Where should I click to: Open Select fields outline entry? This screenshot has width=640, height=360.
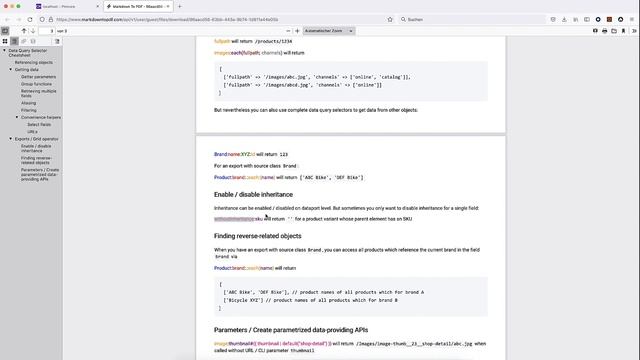tap(39, 124)
